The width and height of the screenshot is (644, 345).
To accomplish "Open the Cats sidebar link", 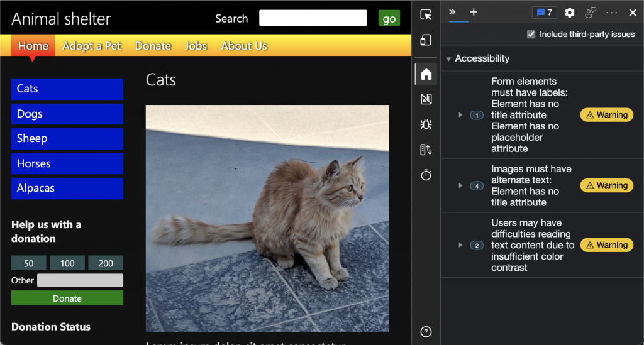I will click(67, 89).
